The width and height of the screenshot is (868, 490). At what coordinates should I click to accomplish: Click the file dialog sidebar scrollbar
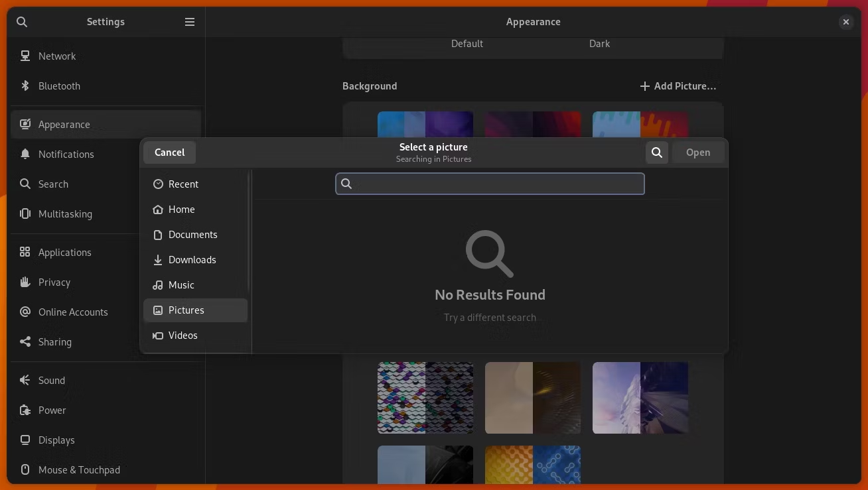250,231
